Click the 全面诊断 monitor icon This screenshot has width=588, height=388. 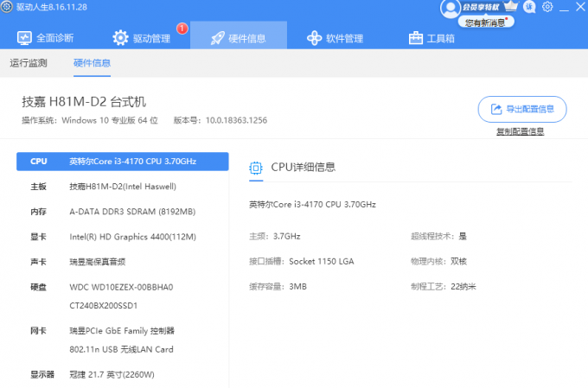(x=25, y=38)
